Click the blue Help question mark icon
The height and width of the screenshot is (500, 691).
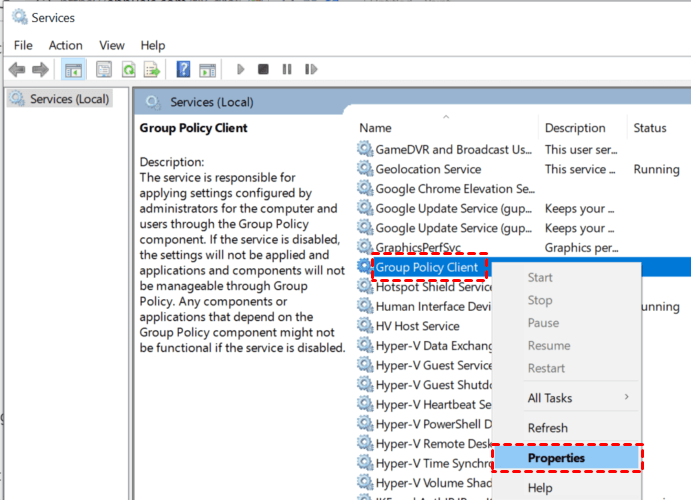(183, 69)
